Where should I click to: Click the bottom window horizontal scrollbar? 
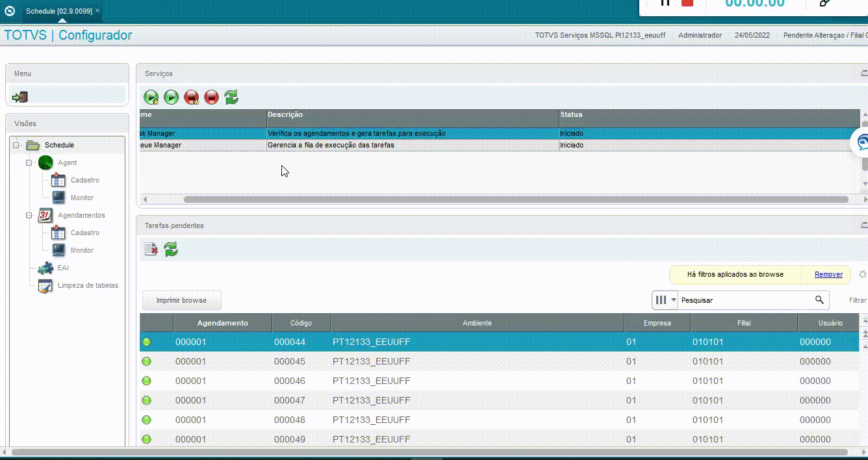429,452
